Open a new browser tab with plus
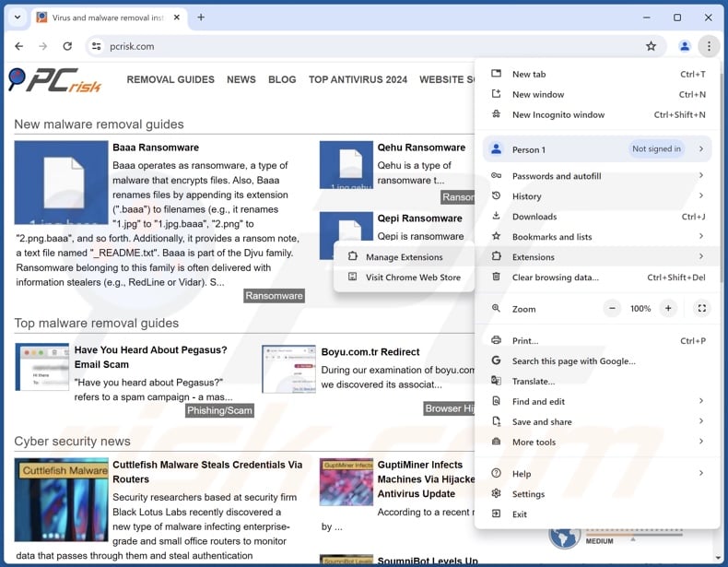This screenshot has width=728, height=567. (x=201, y=18)
